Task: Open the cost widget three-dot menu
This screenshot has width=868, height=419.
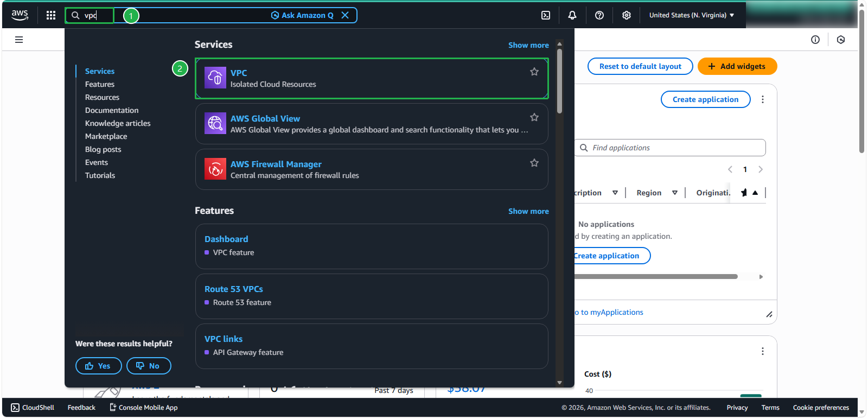Action: point(763,351)
